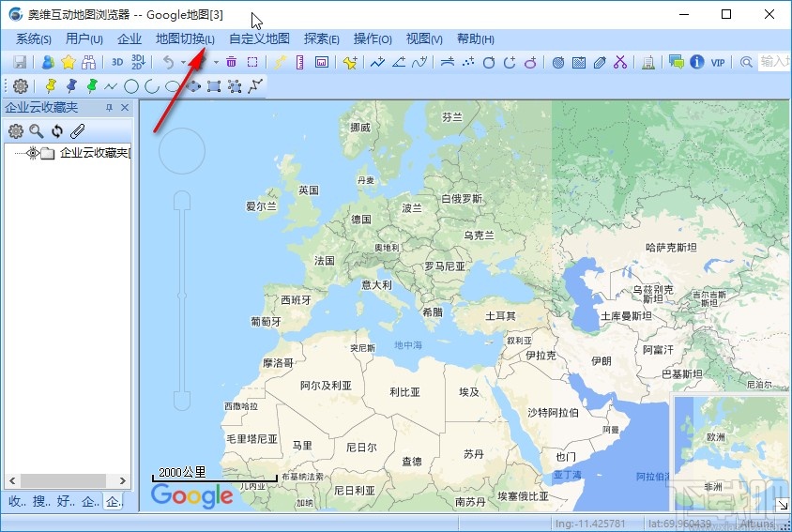
Task: Select the polyline with nodes tool
Action: point(255,86)
